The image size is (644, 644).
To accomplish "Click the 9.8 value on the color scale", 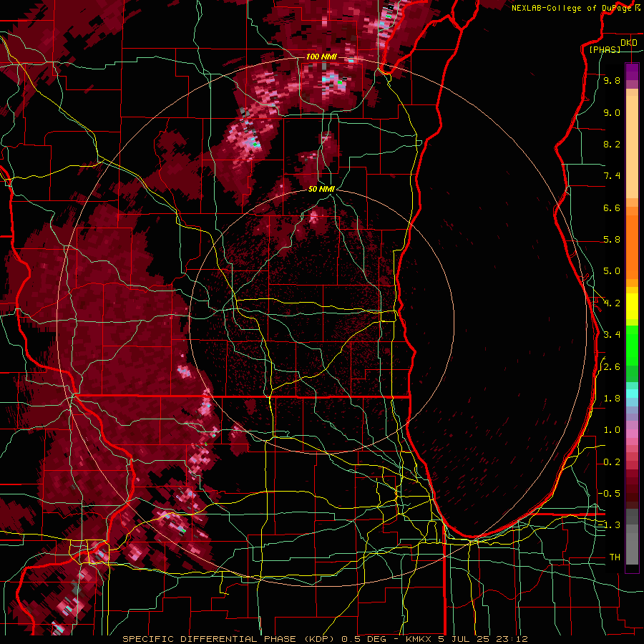I will pos(612,81).
